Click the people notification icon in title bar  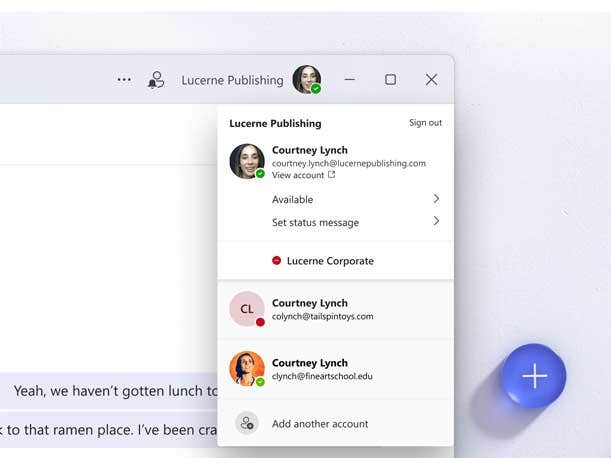tap(156, 80)
